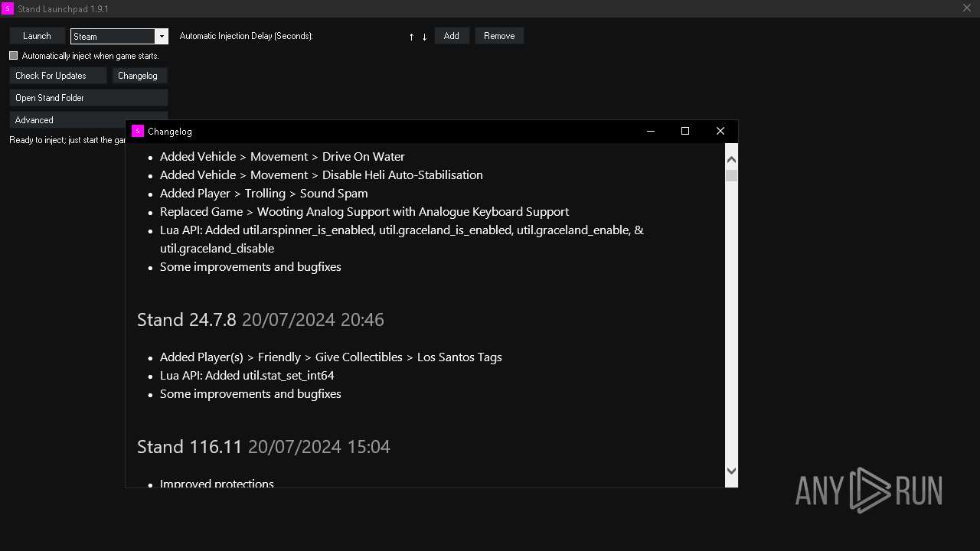Click 'Disable Heli Auto-Stabilisation' entry
Screen dimensions: 980x551
click(322, 175)
